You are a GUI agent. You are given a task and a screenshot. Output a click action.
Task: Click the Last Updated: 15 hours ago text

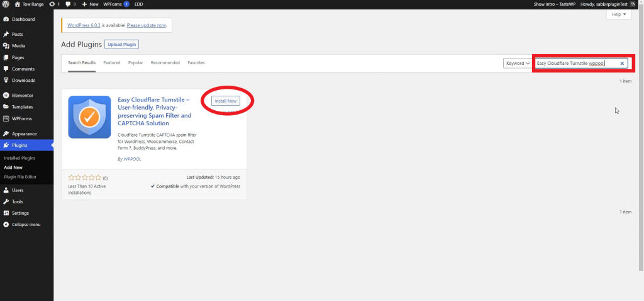pyautogui.click(x=213, y=178)
